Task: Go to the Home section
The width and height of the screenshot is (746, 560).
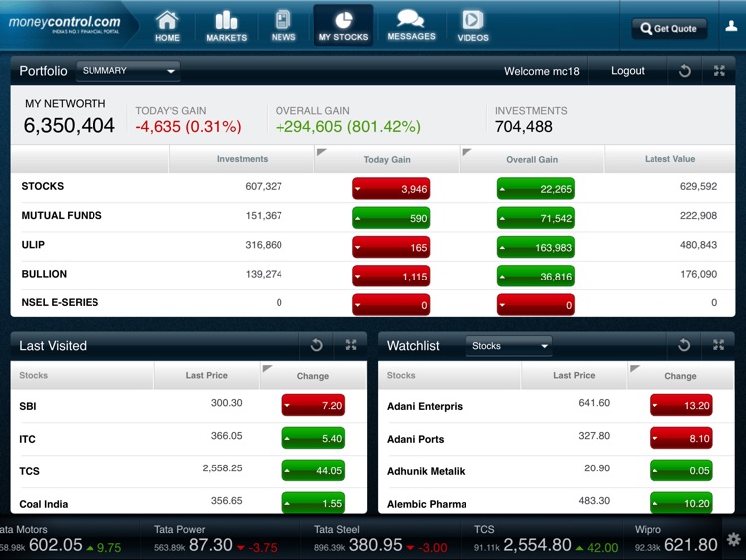Action: click(167, 26)
